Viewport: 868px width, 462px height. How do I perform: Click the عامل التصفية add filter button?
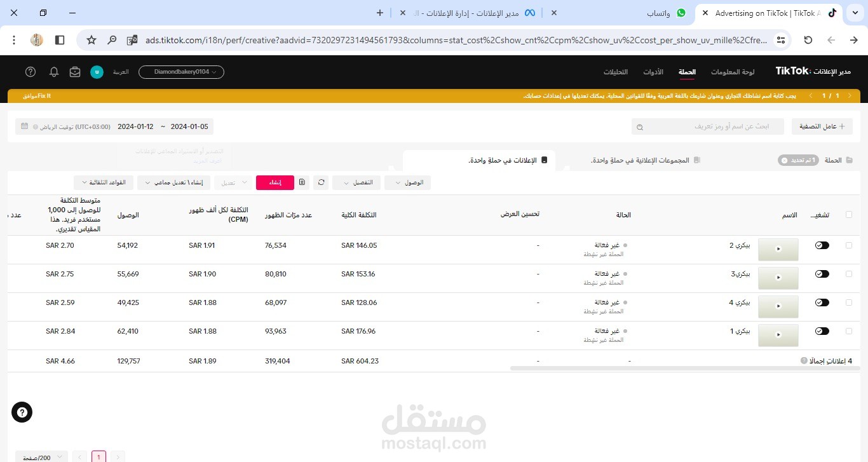coord(822,126)
